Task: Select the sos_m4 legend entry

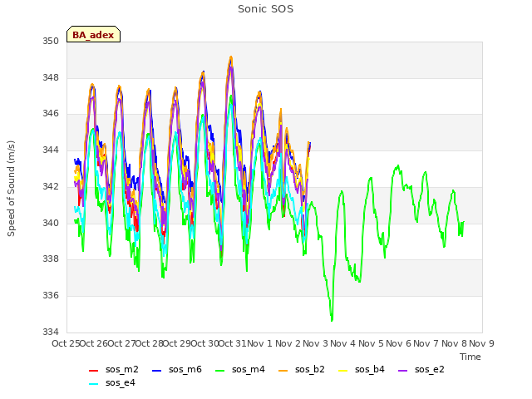Action: (240, 369)
